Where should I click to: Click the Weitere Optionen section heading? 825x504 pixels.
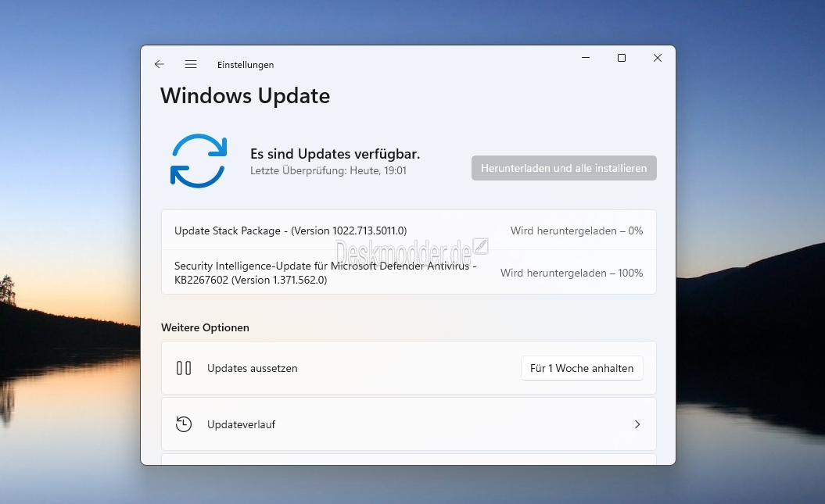pos(205,327)
